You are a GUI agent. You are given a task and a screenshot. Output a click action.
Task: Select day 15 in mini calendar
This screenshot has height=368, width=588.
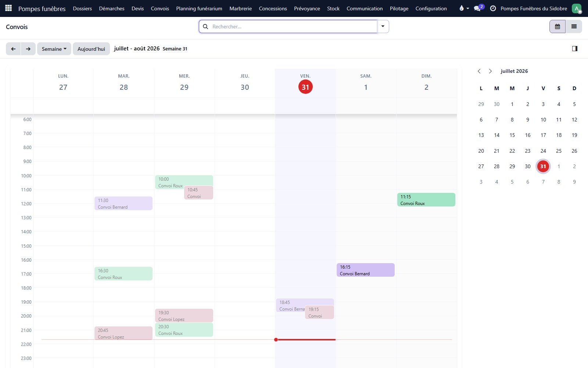click(512, 135)
